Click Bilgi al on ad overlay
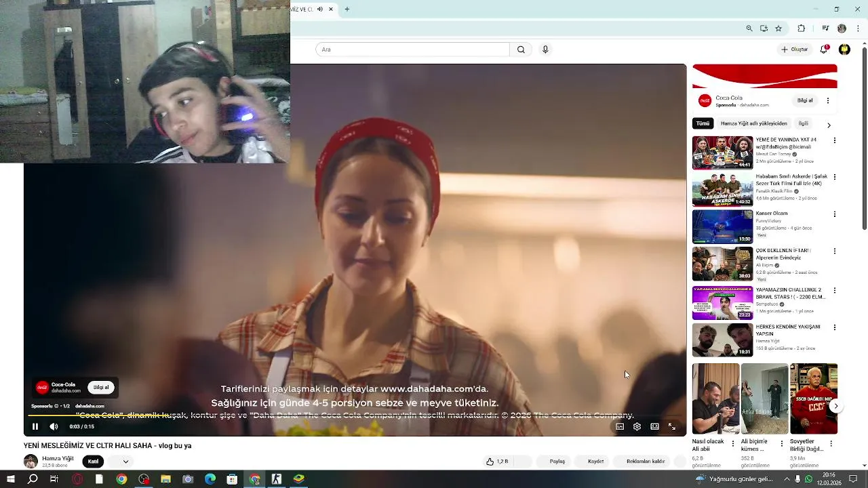868x488 pixels. click(101, 388)
